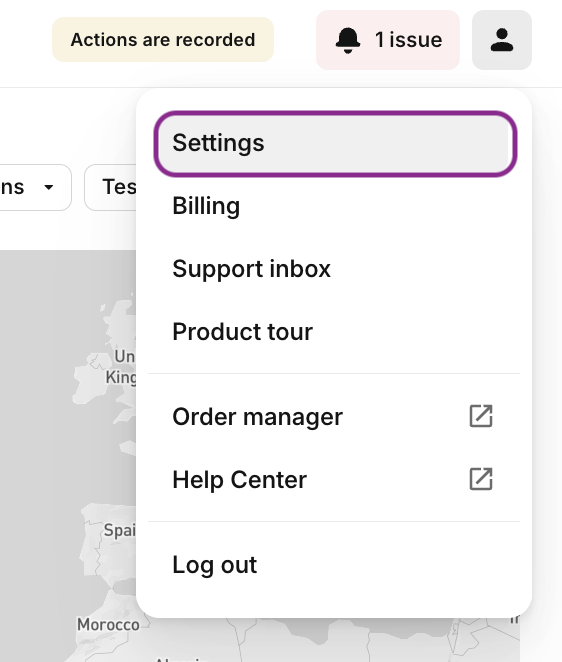
Task: Open the Support inbox entry
Action: [335, 269]
